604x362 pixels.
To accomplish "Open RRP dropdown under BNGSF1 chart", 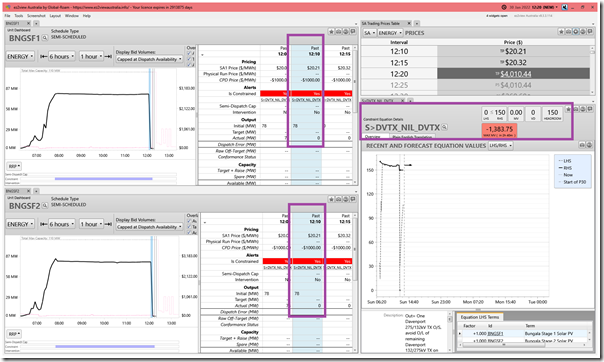I will tap(14, 166).
